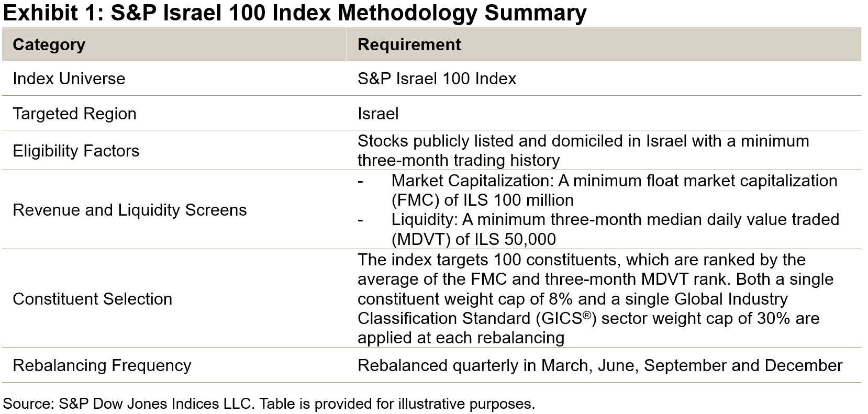Viewport: 868px width, 414px height.
Task: Click the Market Capitalization bullet text
Action: tap(614, 181)
